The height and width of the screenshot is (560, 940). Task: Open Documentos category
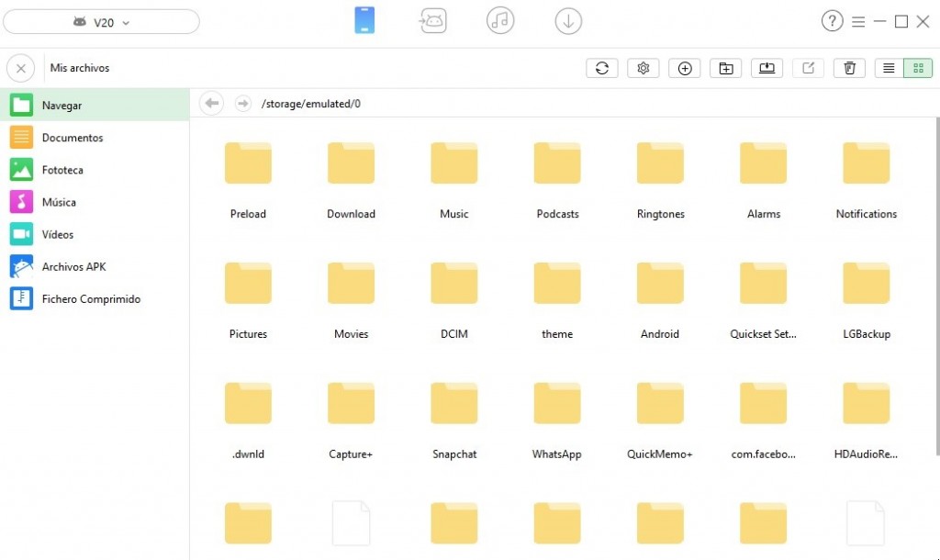(x=95, y=138)
